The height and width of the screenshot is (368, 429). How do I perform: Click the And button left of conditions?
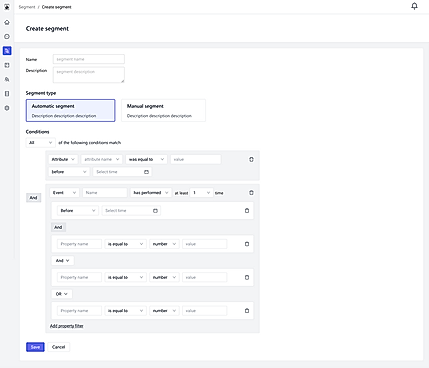pos(33,198)
